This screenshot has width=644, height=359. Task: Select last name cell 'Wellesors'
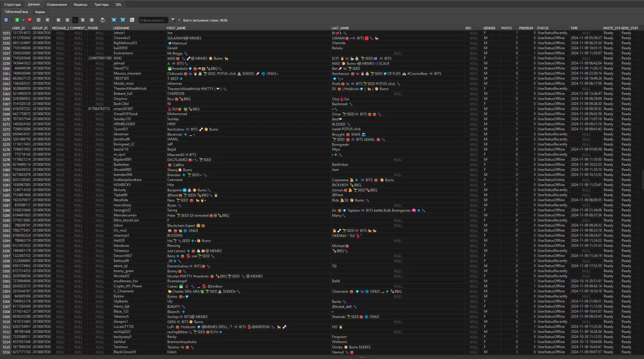398,342
